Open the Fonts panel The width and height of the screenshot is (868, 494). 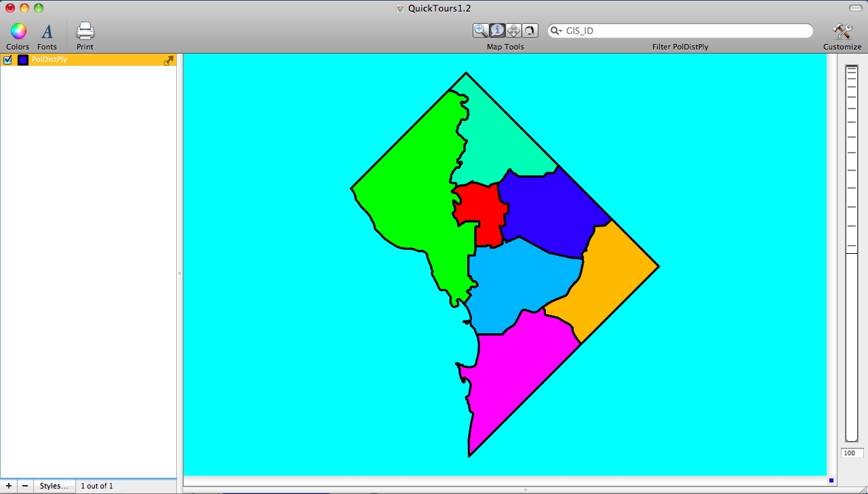(x=47, y=31)
